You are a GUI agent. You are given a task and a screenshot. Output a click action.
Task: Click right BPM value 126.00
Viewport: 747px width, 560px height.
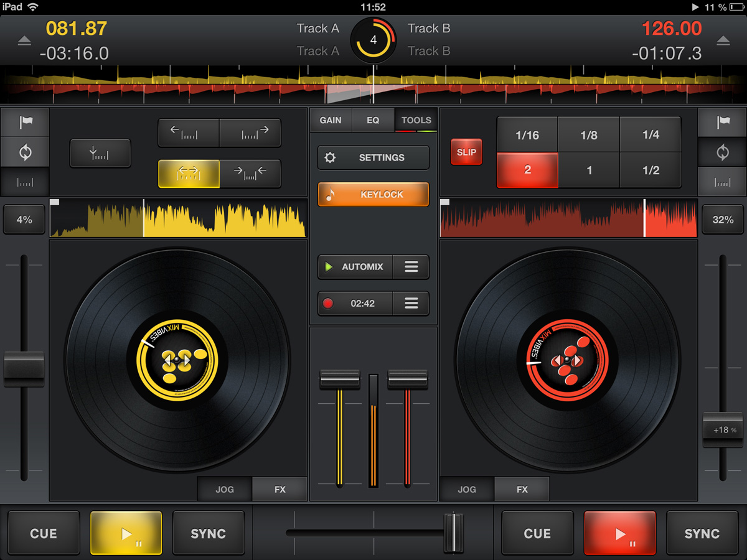click(672, 29)
